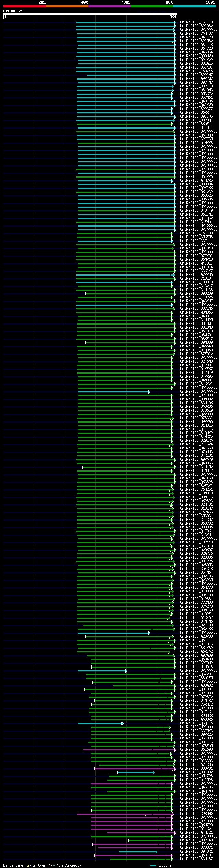Click the UniRef100_B9I5B0 label

(x=196, y=41)
